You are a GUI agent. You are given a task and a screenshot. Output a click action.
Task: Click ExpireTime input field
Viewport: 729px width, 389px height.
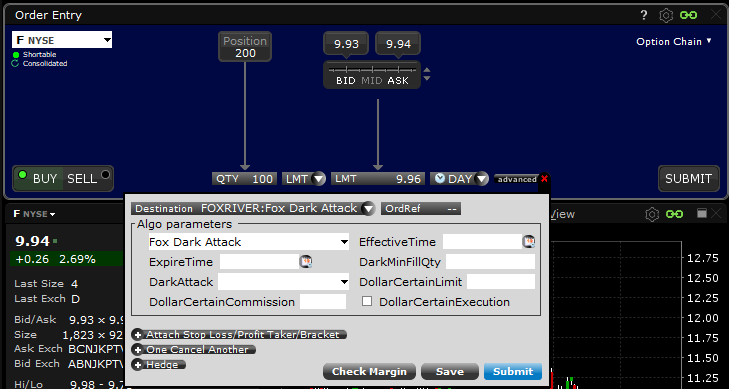[x=259, y=262]
